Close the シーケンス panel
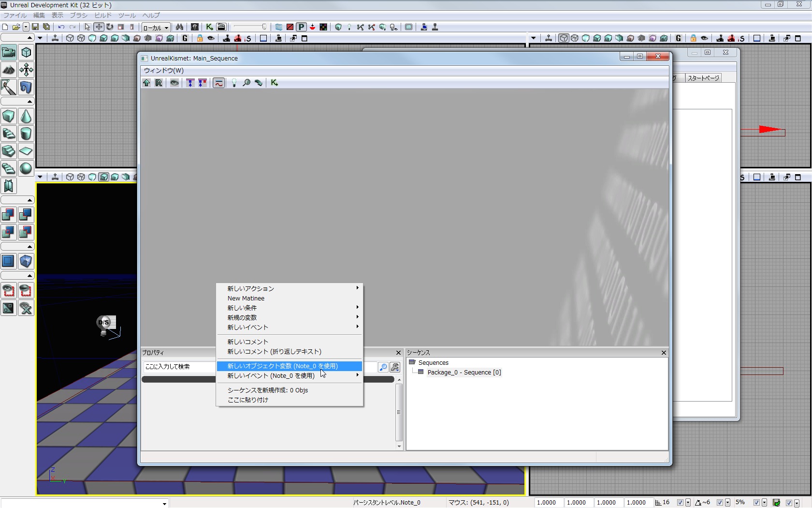This screenshot has width=812, height=508. (x=664, y=353)
